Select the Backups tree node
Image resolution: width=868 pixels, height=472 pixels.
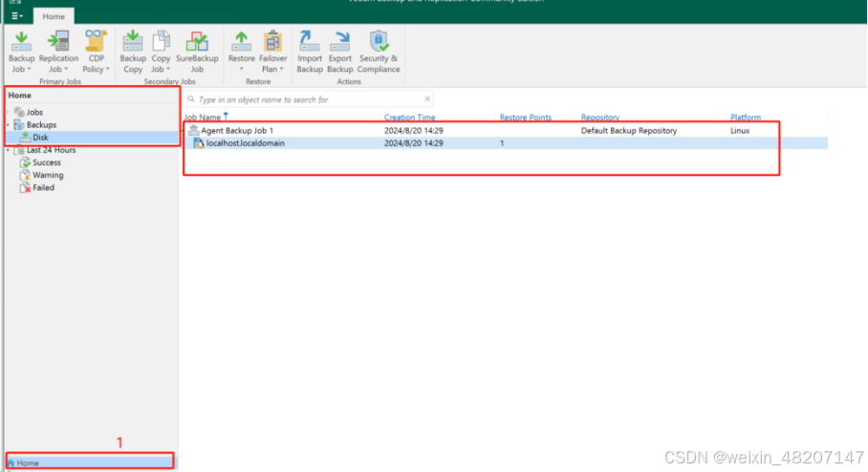[x=41, y=125]
